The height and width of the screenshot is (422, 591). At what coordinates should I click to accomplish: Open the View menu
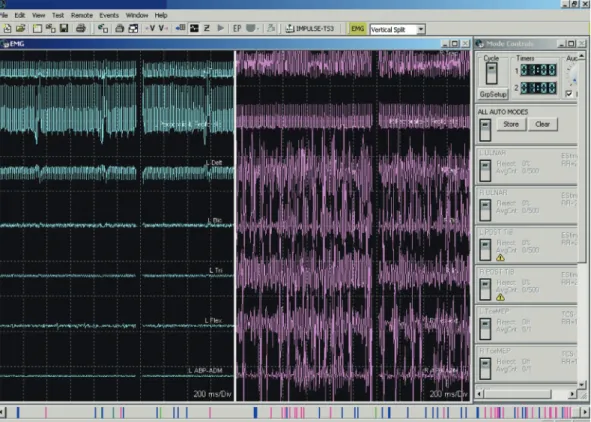coord(38,15)
